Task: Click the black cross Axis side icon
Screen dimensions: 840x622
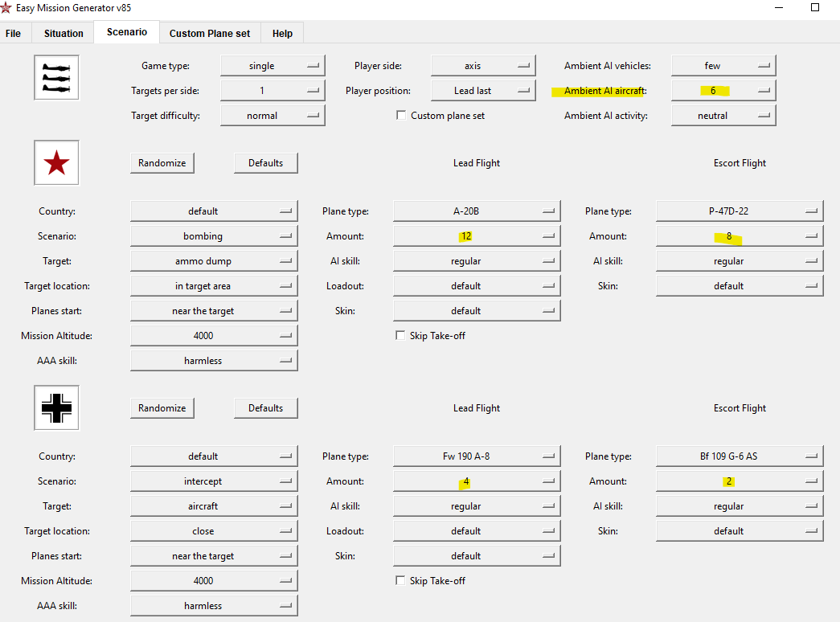Action: coord(56,407)
